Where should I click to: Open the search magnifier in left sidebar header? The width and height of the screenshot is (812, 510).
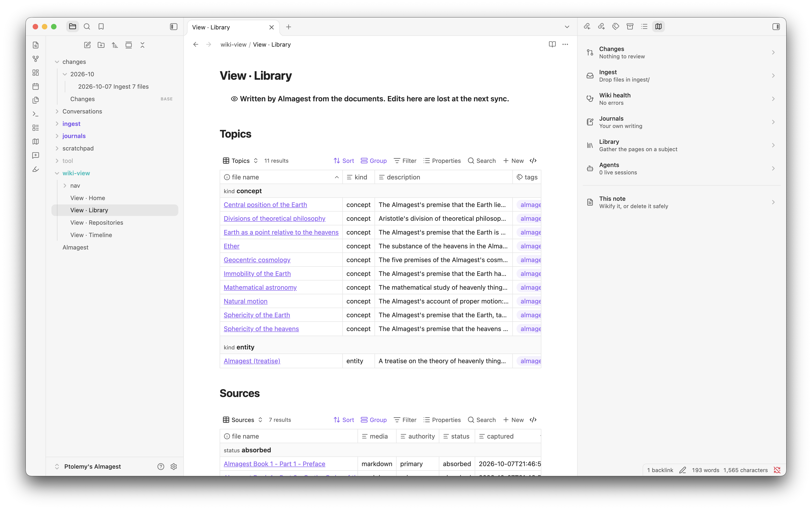87,26
